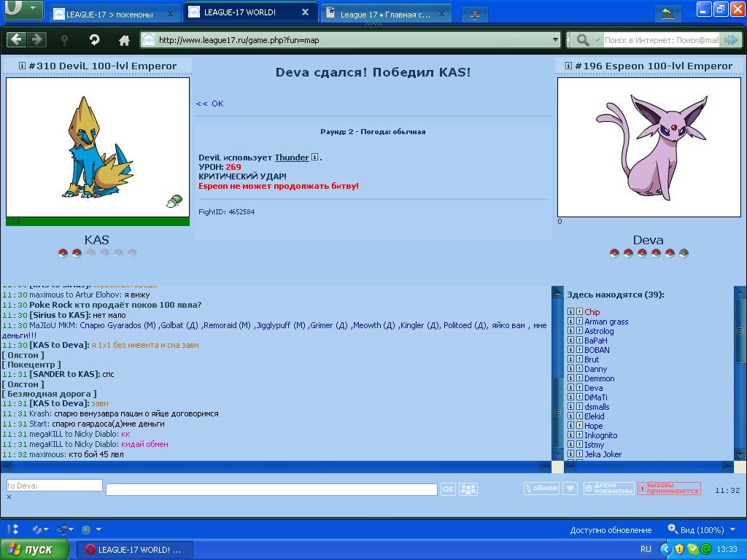747x560 pixels.
Task: Click the 'обмен' trade button
Action: (x=541, y=488)
